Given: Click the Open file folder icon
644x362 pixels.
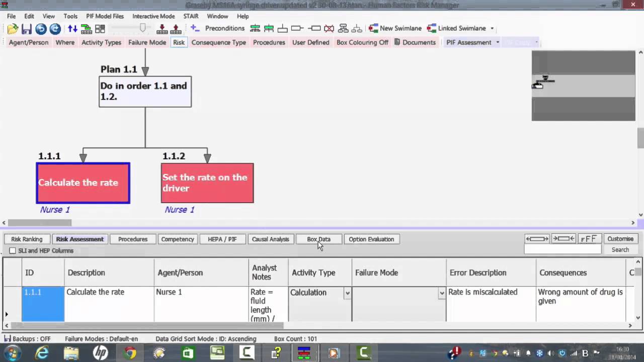Looking at the screenshot, I should pos(13,29).
